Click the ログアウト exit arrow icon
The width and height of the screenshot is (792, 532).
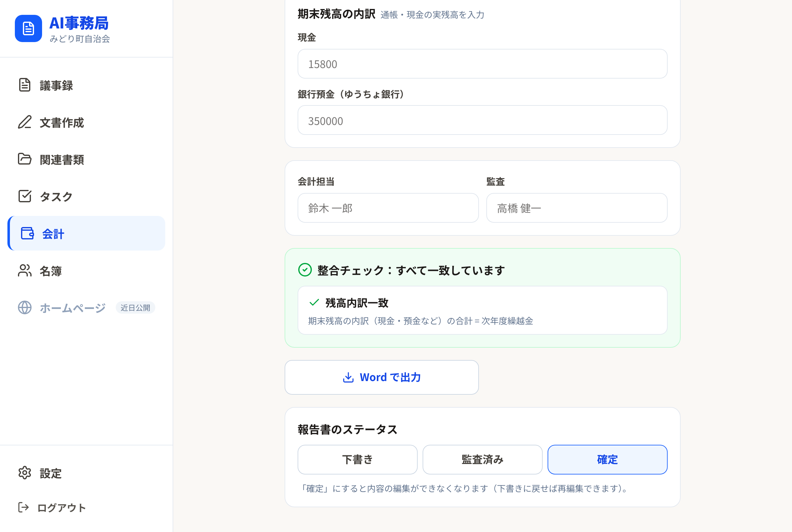tap(24, 507)
